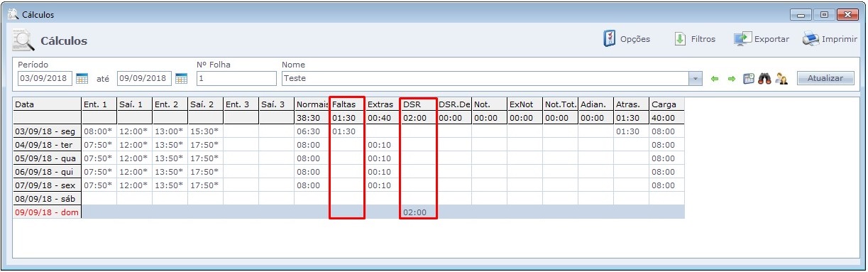The width and height of the screenshot is (868, 272).
Task: Focus the start date field 03/09/2018
Action: click(x=45, y=78)
